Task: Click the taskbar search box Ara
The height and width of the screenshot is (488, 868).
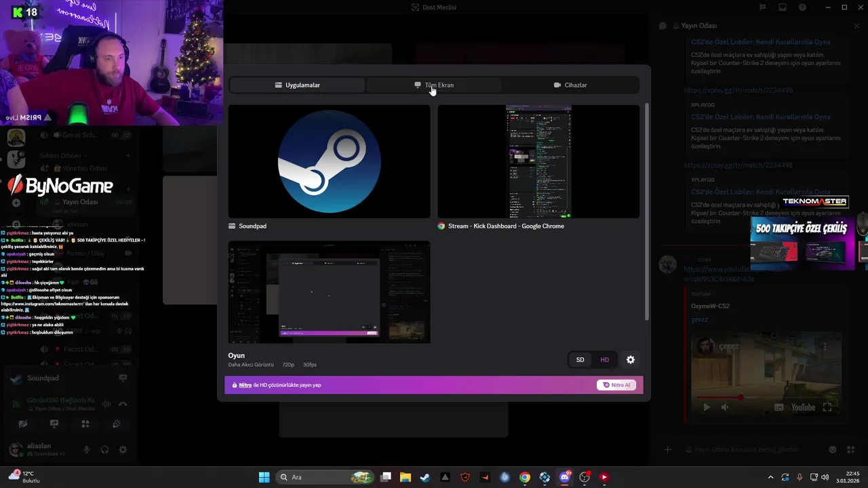Action: (325, 477)
